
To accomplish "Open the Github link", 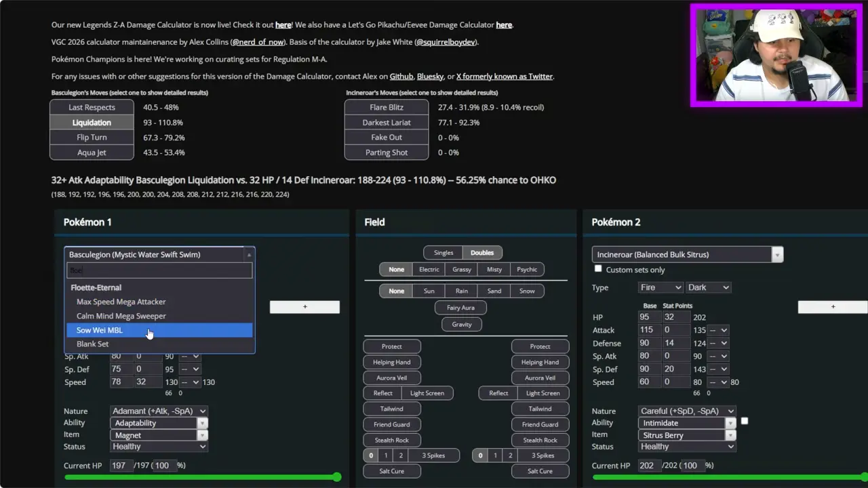I will [x=401, y=77].
